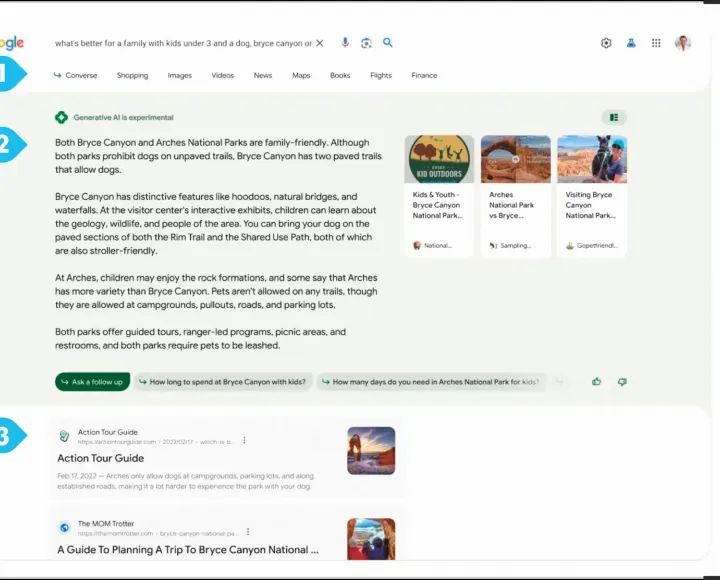This screenshot has height=580, width=720.
Task: Open the Action Tour Guide result title
Action: click(x=101, y=458)
